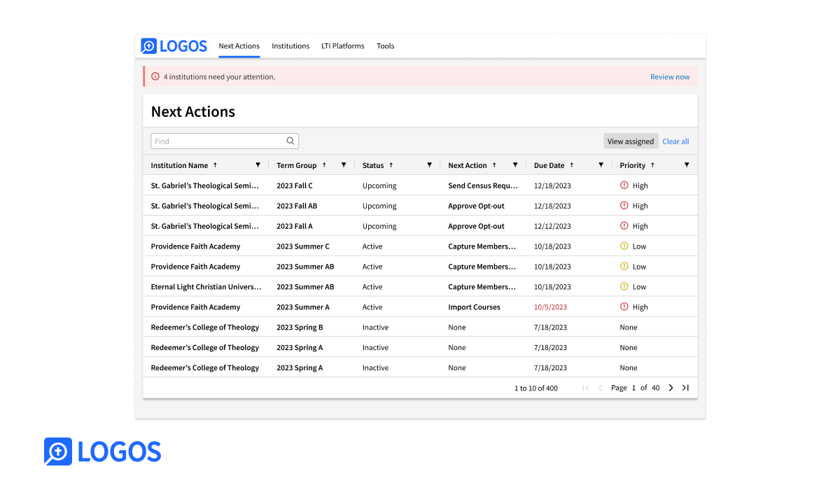Click Upcoming status in 2023 Fall C row
Screen dimensions: 840x504
[379, 185]
